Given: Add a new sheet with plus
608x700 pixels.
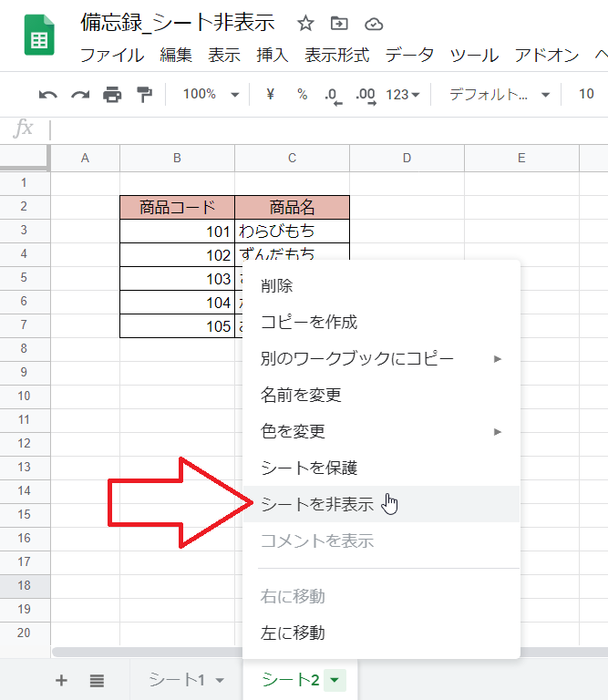Looking at the screenshot, I should click(x=61, y=680).
